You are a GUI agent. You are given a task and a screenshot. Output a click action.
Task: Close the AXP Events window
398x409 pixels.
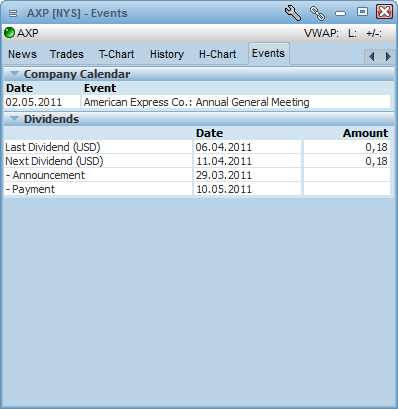coord(384,12)
